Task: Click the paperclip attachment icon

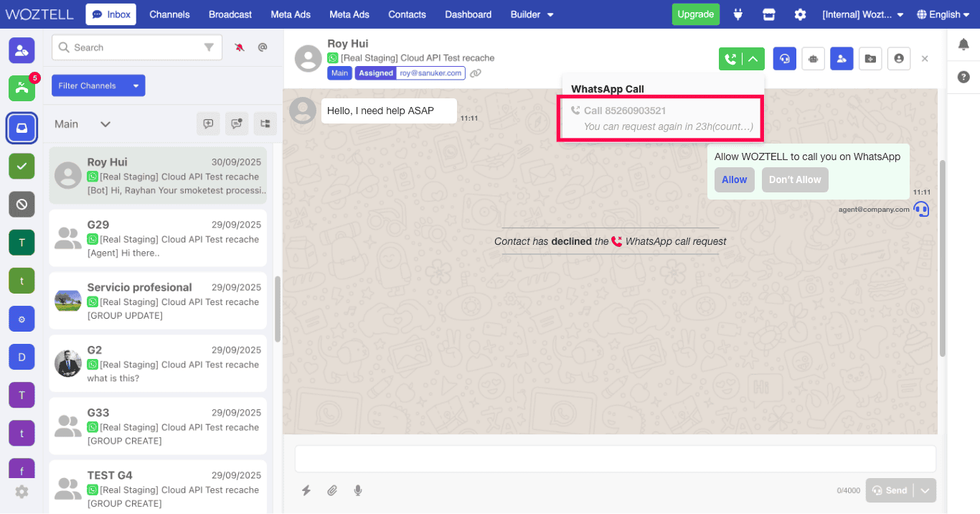Action: (332, 490)
